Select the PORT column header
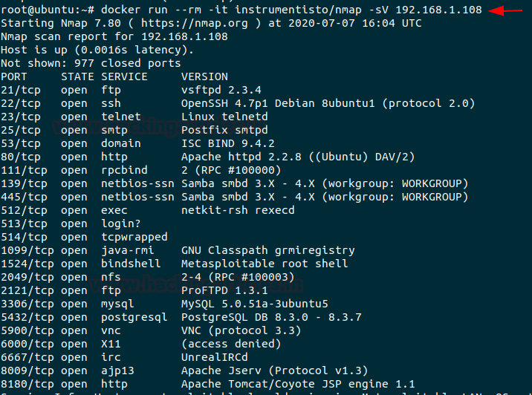 pos(14,76)
